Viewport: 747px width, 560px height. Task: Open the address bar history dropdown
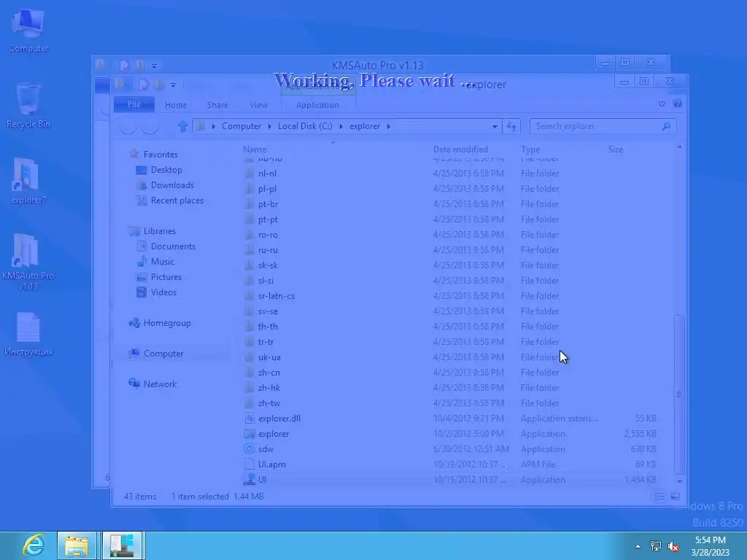[495, 126]
